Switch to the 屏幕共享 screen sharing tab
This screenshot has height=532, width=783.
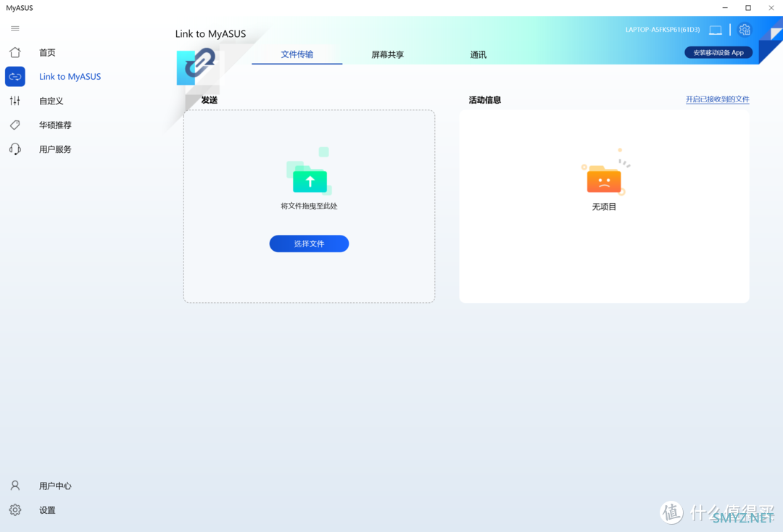coord(387,54)
